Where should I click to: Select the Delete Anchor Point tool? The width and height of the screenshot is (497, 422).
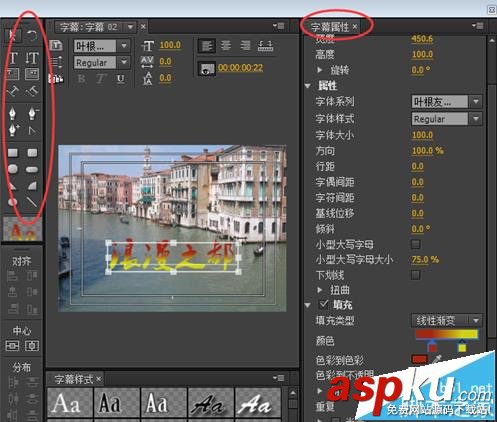point(32,113)
